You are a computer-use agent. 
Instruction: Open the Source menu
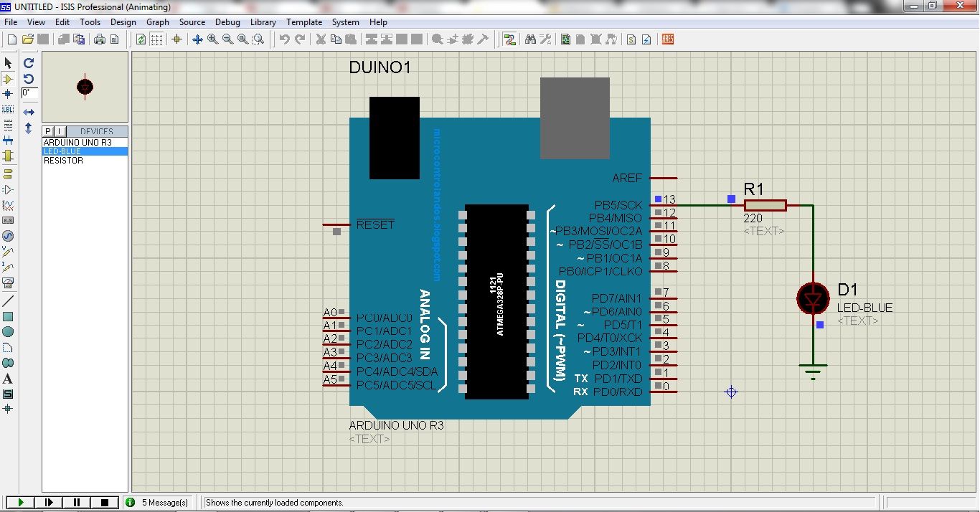(192, 22)
